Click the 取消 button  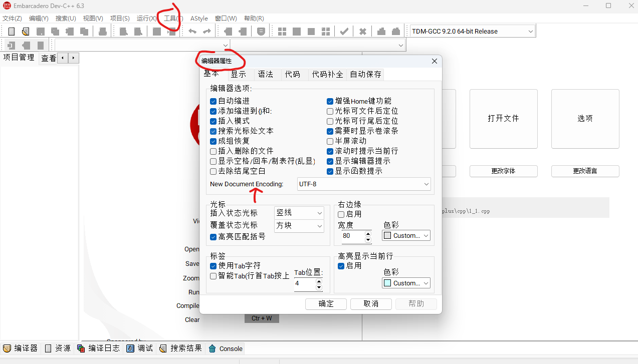tap(371, 304)
